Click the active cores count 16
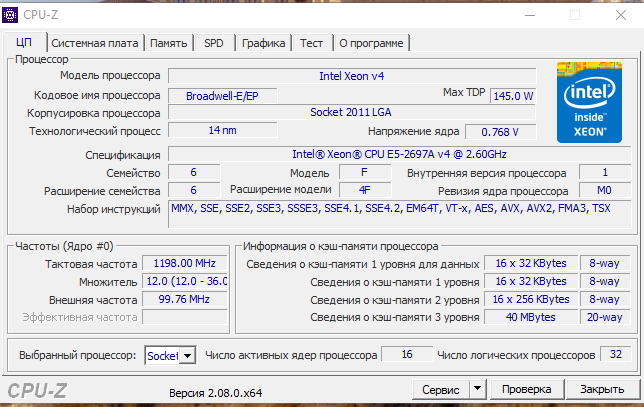 click(x=407, y=354)
